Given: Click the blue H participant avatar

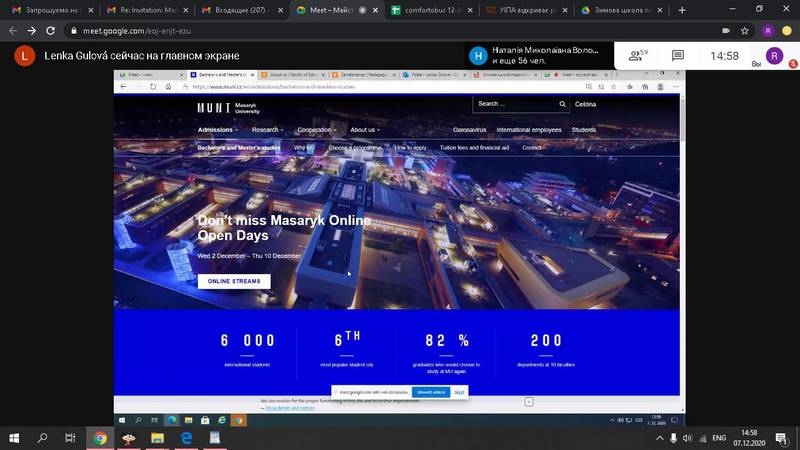Looking at the screenshot, I should (478, 56).
